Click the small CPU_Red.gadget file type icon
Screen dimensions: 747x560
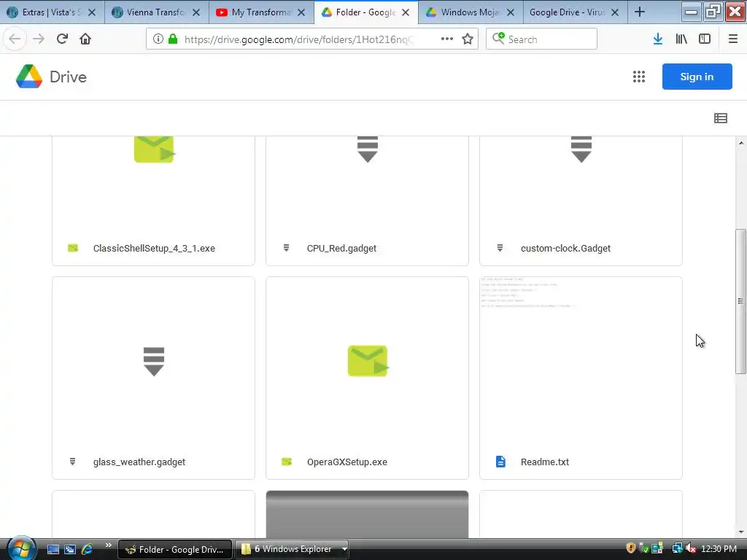286,248
